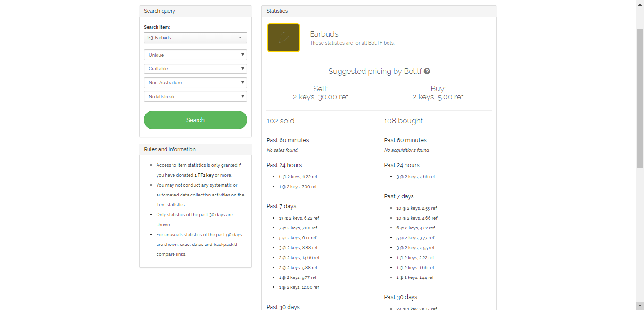Screen dimensions: 644x310
Task: Click the sold entry 2 @ 2 keys, 14.66 ref
Action: (x=299, y=258)
